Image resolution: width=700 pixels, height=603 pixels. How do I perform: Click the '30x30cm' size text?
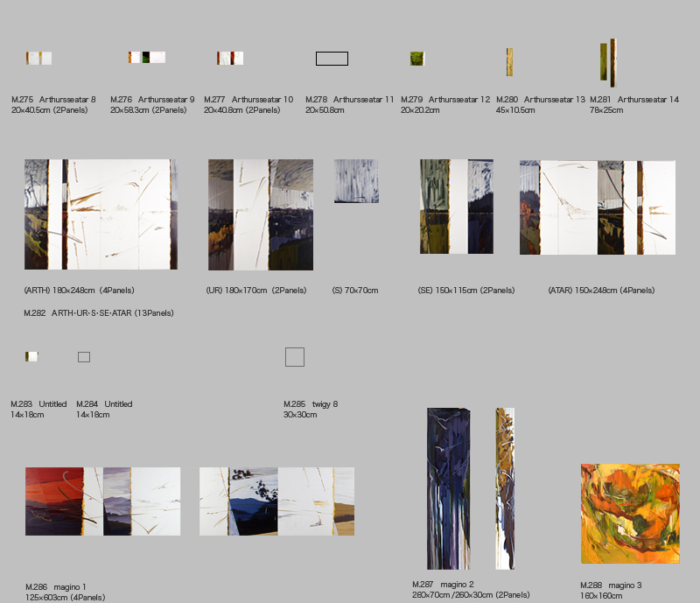(x=300, y=415)
